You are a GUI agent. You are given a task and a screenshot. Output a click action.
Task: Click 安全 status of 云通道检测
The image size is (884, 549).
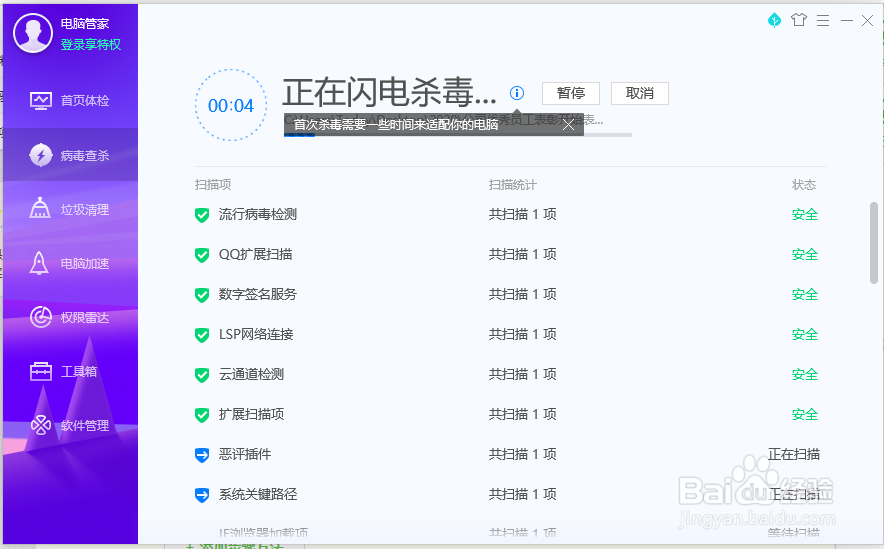(805, 374)
